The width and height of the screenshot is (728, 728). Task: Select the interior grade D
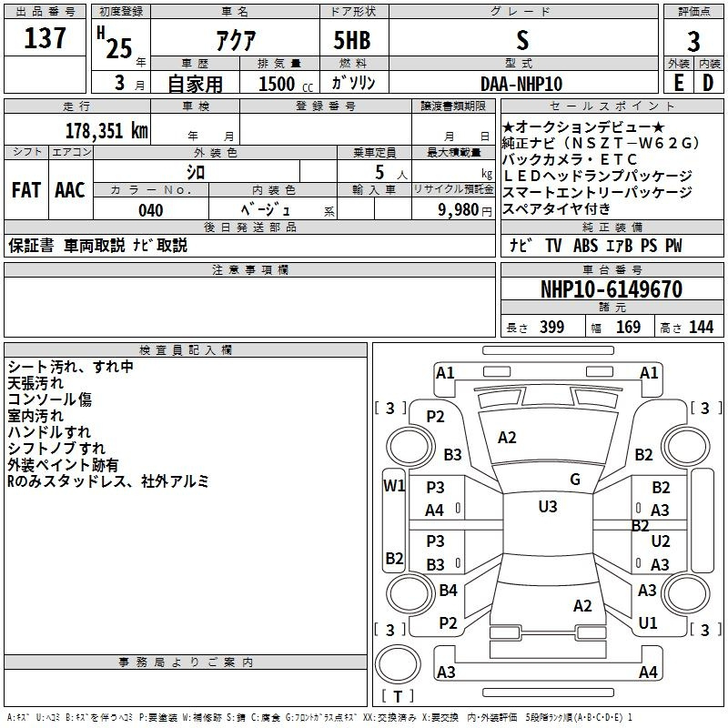[708, 82]
